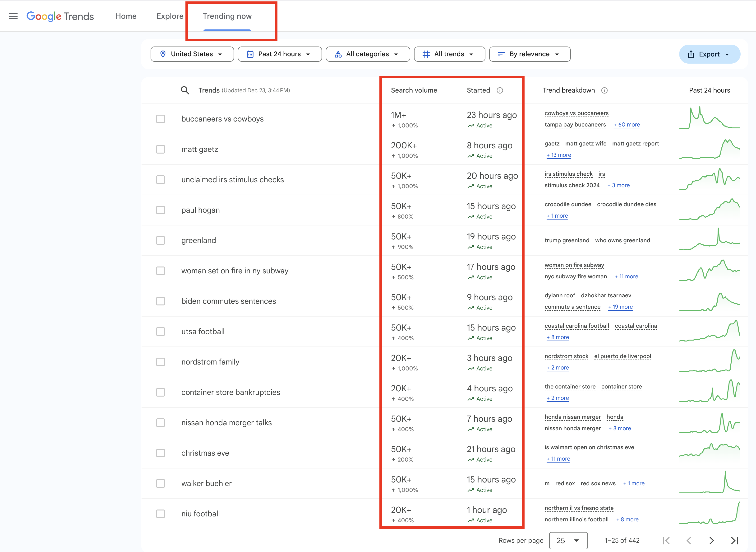The height and width of the screenshot is (552, 756).
Task: Check the unclaimed irs stimulus checks row
Action: pyautogui.click(x=161, y=180)
